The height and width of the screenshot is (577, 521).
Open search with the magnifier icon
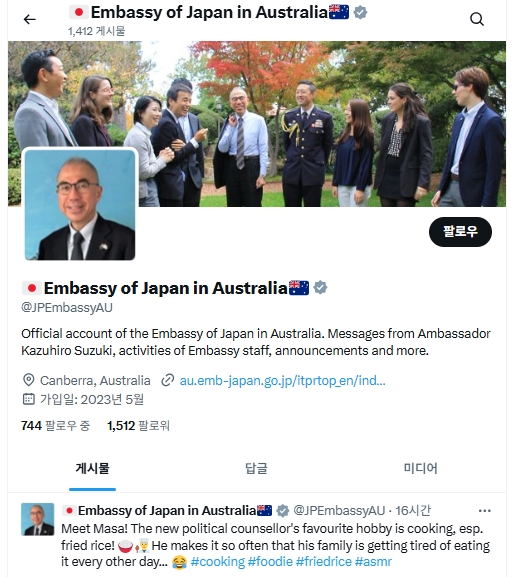coord(477,19)
